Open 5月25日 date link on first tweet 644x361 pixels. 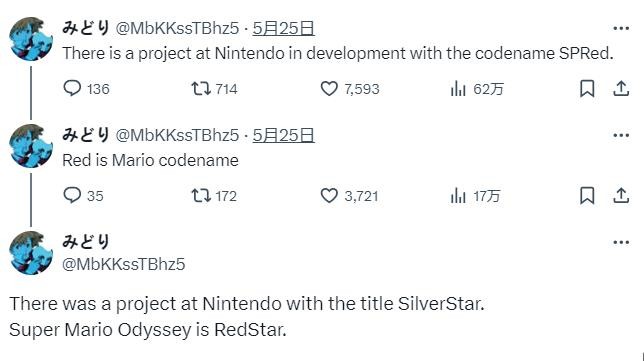click(283, 28)
